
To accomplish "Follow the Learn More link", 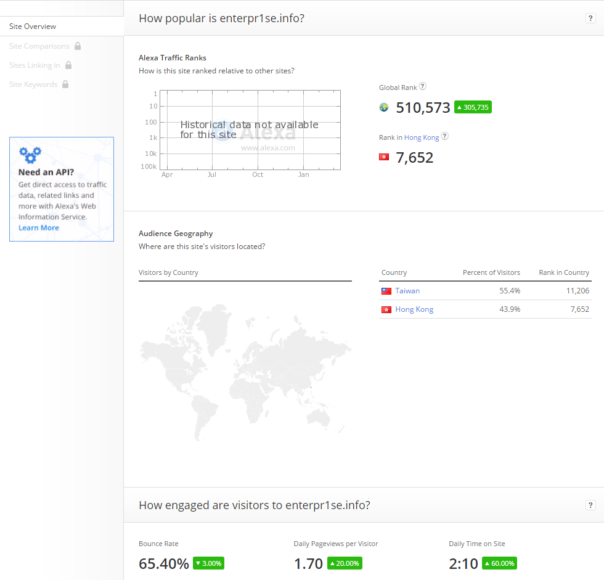I will (x=39, y=228).
